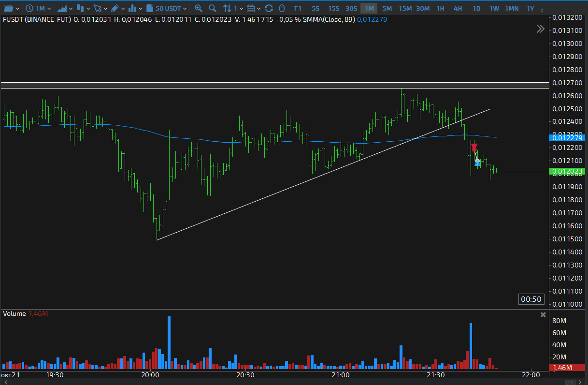This screenshot has width=588, height=385.
Task: Select the 1D timeframe tab
Action: pyautogui.click(x=476, y=8)
